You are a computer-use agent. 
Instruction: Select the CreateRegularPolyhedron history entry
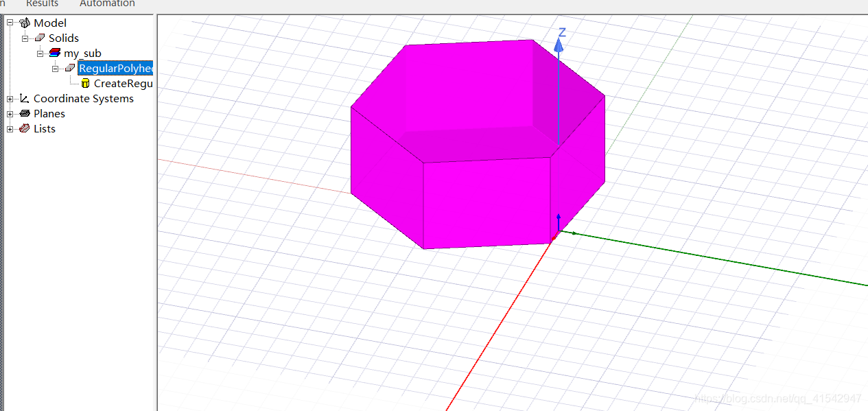[123, 83]
